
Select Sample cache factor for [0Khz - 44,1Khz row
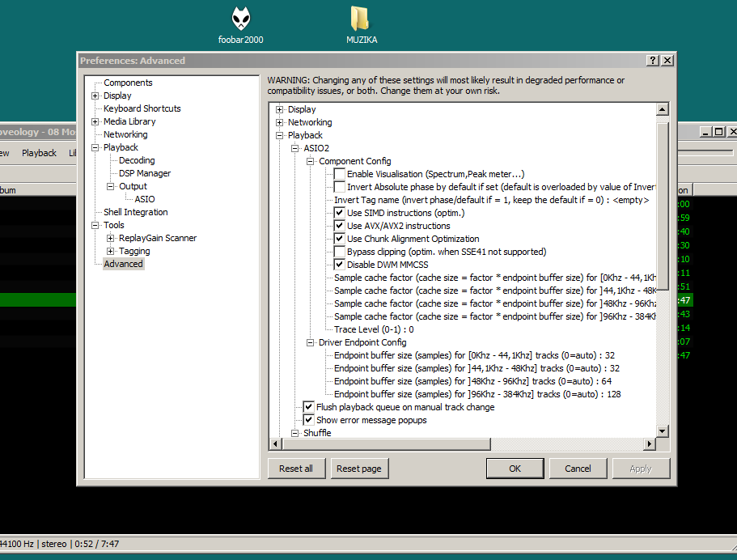[494, 278]
